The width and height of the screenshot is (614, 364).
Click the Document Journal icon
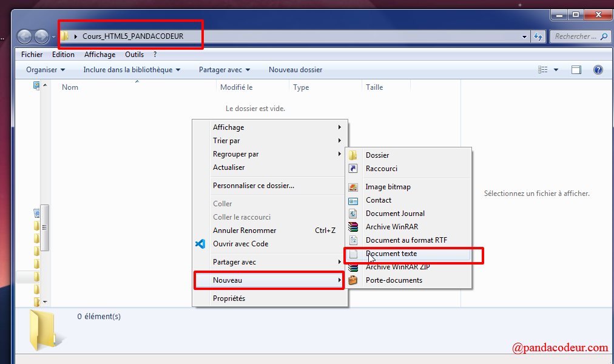point(353,214)
